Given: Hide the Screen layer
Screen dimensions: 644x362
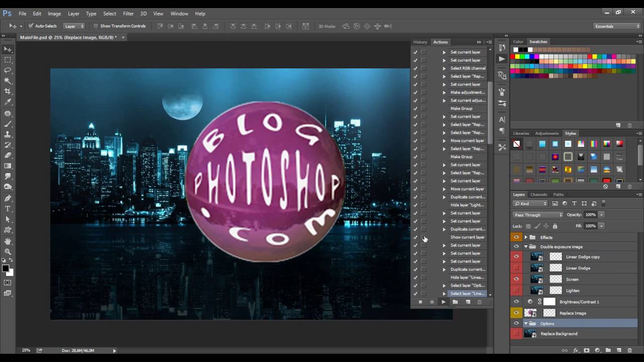Looking at the screenshot, I should coord(516,279).
